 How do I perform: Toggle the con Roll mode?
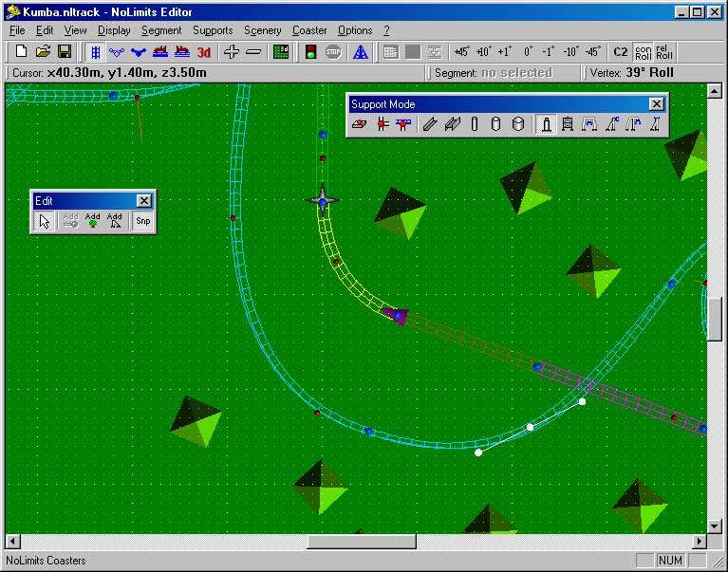click(644, 52)
